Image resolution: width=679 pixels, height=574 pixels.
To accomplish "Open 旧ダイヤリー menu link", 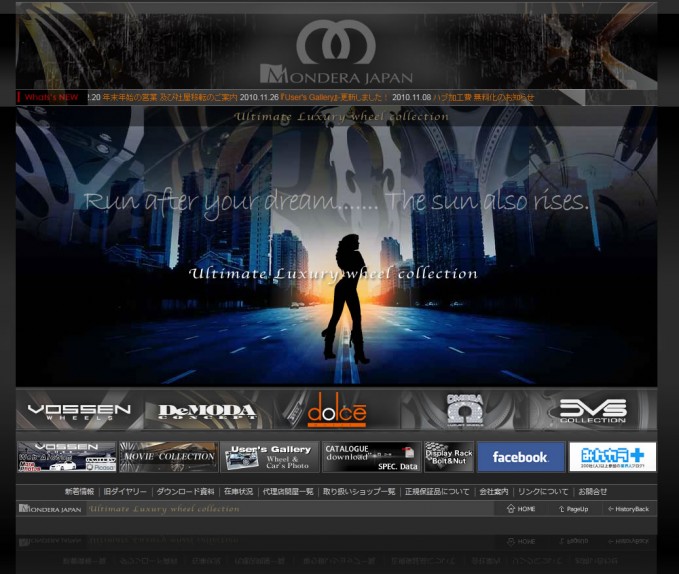I will point(125,492).
